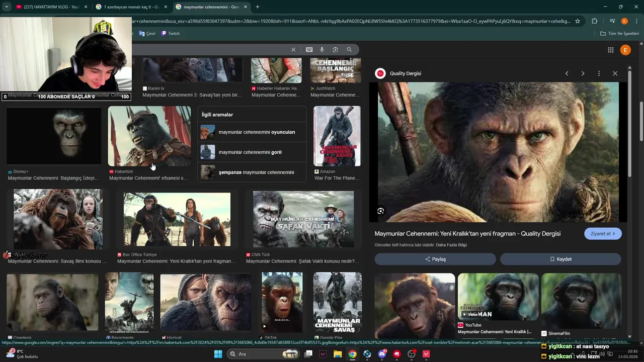The height and width of the screenshot is (362, 644).
Task: Select related search maymunlar cehennemini goril
Action: click(x=252, y=152)
